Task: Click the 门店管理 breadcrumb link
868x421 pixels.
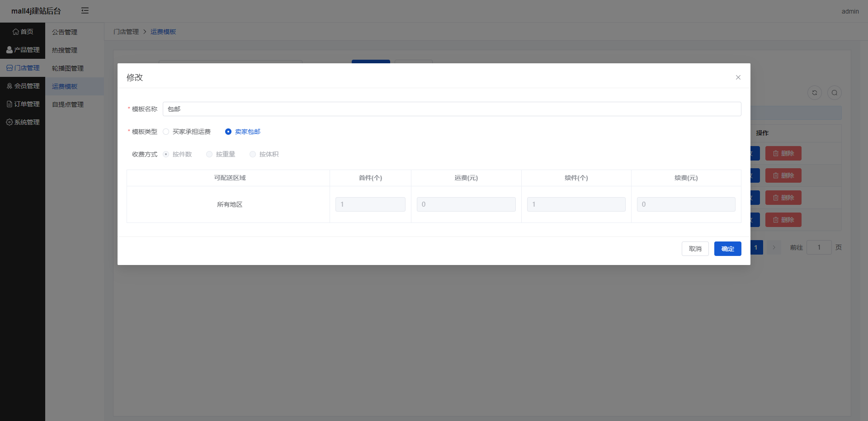Action: click(x=126, y=32)
